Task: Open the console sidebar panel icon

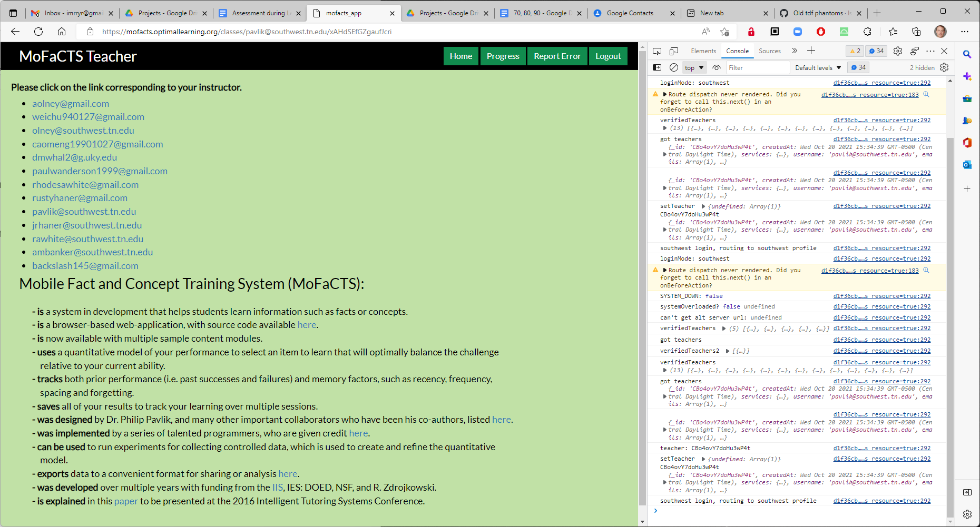Action: click(x=656, y=67)
